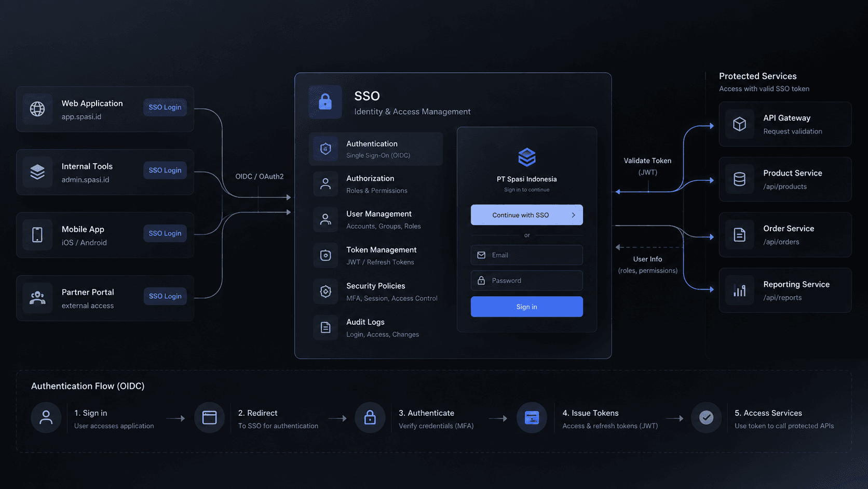This screenshot has width=868, height=489.
Task: Click the globe icon for Web Application
Action: pyautogui.click(x=37, y=109)
